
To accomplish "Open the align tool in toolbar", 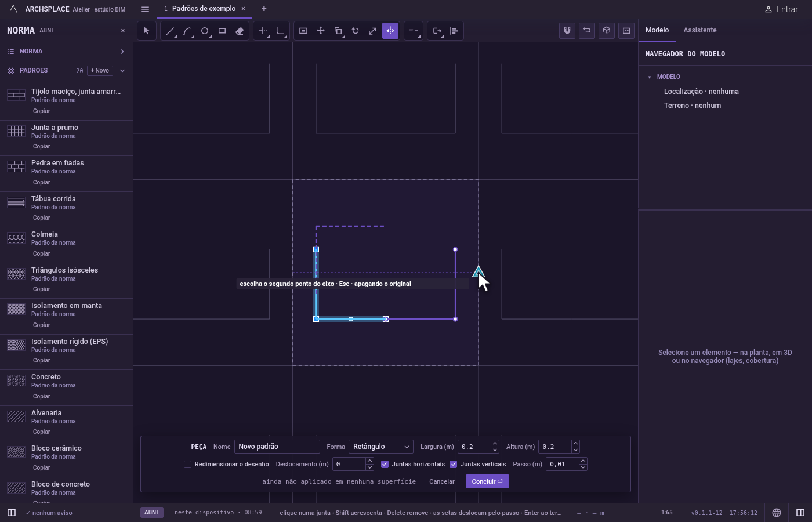I will point(454,31).
